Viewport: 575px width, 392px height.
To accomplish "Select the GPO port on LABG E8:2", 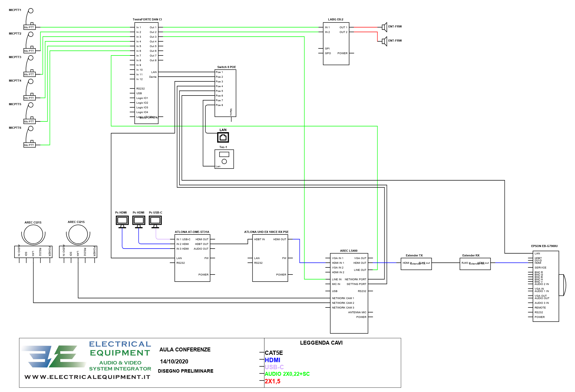I will 328,53.
